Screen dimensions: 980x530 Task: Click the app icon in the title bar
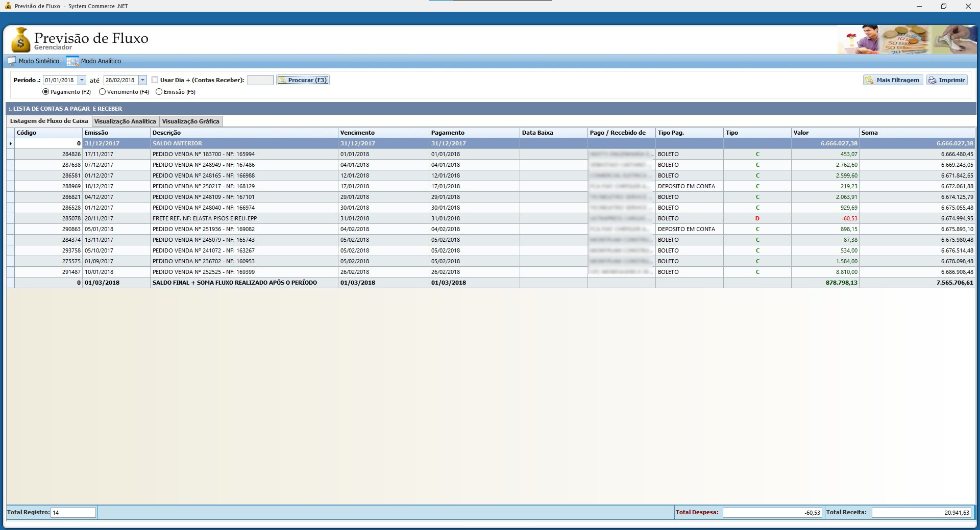click(7, 6)
